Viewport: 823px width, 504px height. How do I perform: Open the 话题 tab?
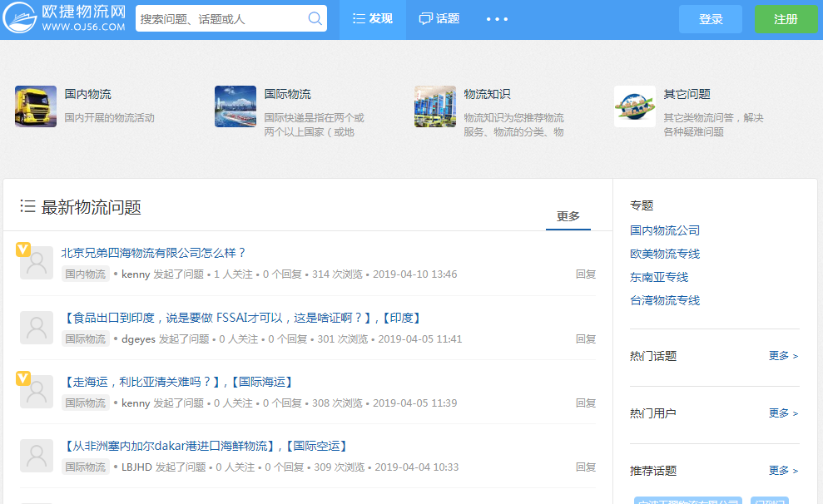click(439, 19)
